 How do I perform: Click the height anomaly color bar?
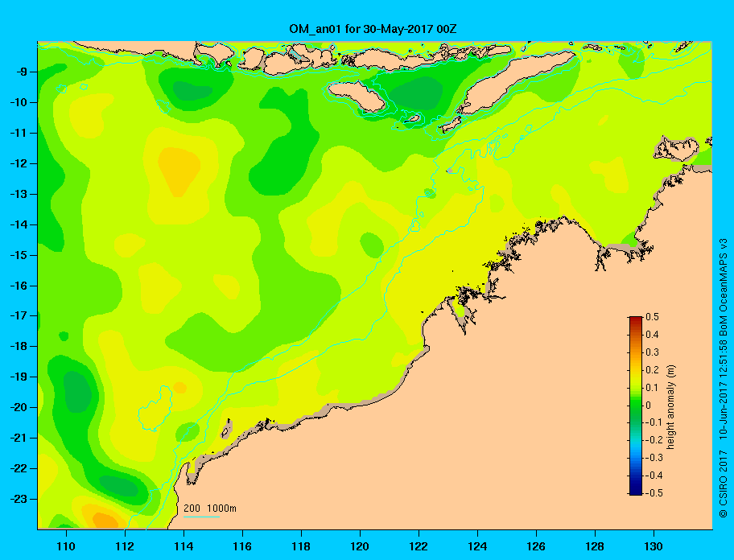(636, 406)
